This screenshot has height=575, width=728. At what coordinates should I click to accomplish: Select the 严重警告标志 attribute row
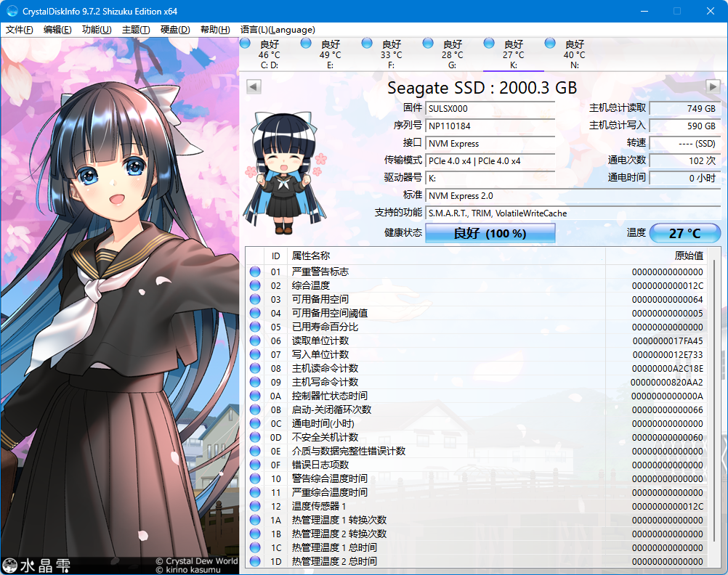coord(477,272)
